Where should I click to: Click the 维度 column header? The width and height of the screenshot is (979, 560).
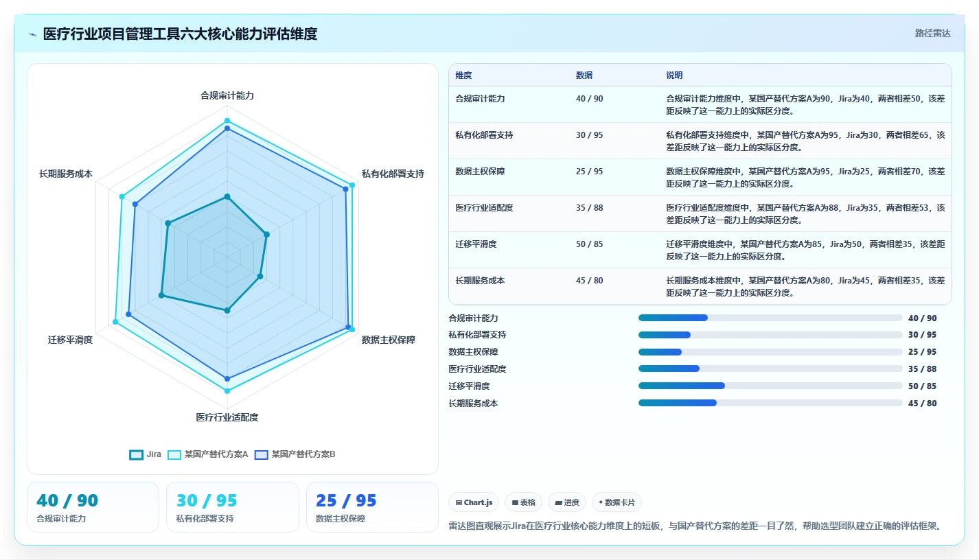tap(463, 75)
